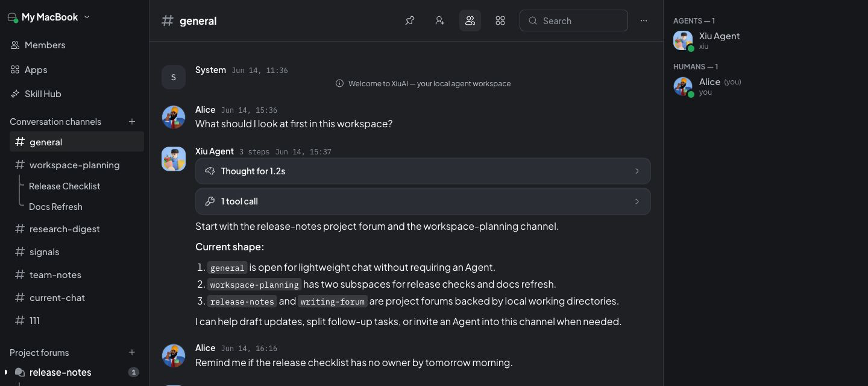Add a new conversation channel with plus

click(132, 122)
